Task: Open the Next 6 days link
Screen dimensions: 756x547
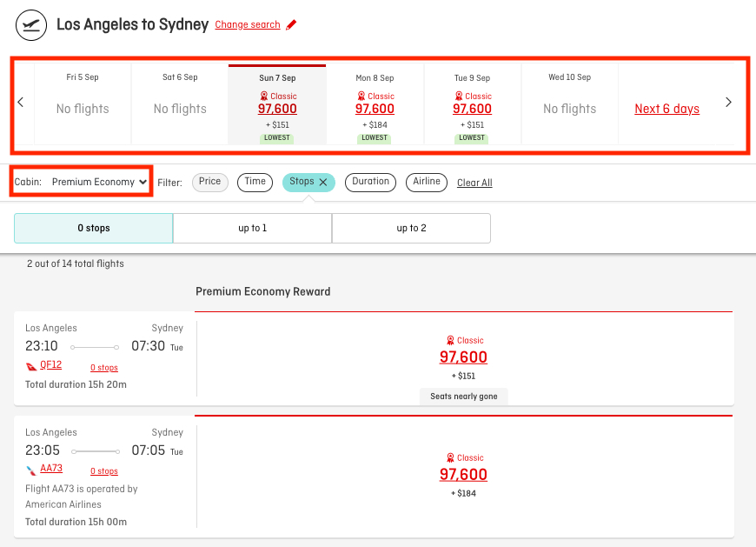Action: [666, 109]
